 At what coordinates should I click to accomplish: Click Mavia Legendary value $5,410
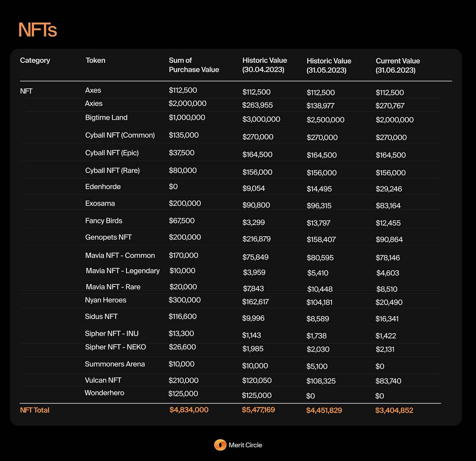318,273
